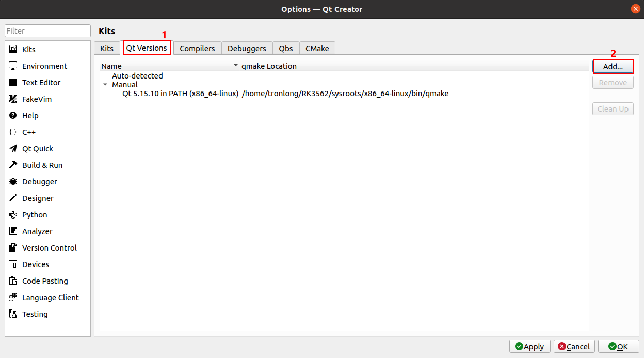Screen dimensions: 644x358
Task: Select the Environment monitor icon
Action: point(13,66)
